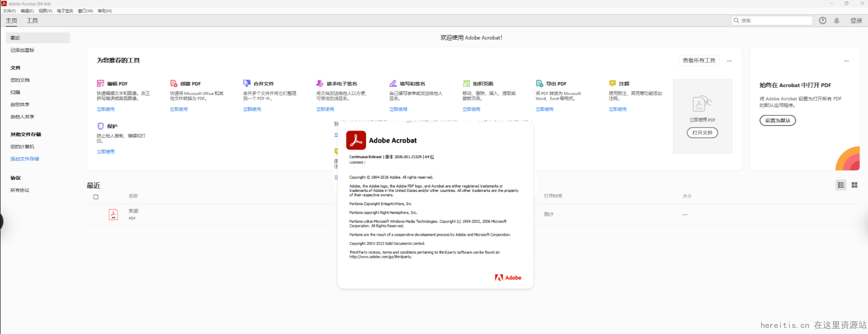The width and height of the screenshot is (868, 334).
Task: Switch to the 主页 tab
Action: [x=11, y=21]
